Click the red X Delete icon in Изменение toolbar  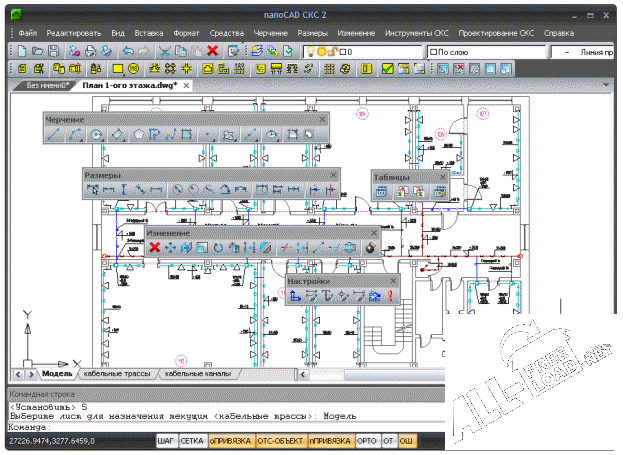pyautogui.click(x=155, y=247)
